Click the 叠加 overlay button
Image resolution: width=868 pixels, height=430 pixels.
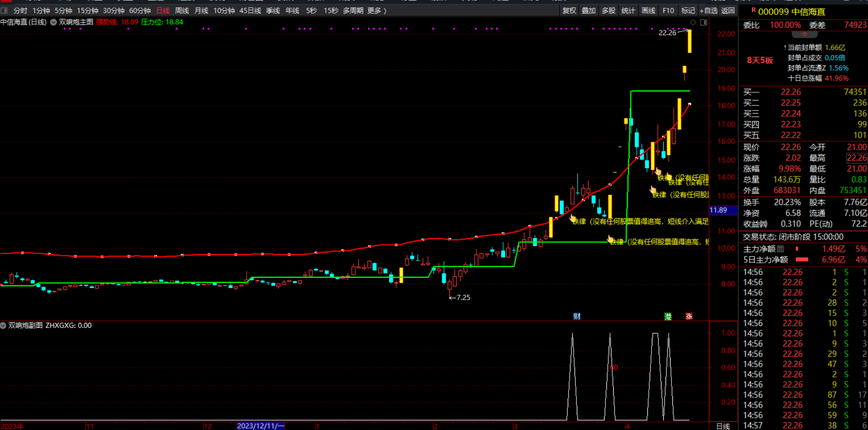589,10
